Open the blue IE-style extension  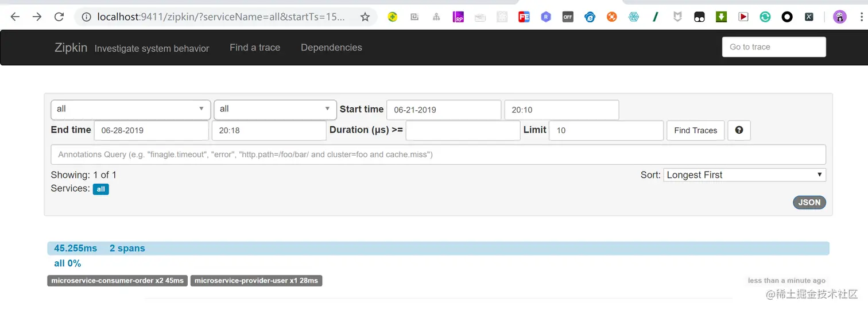pyautogui.click(x=590, y=17)
